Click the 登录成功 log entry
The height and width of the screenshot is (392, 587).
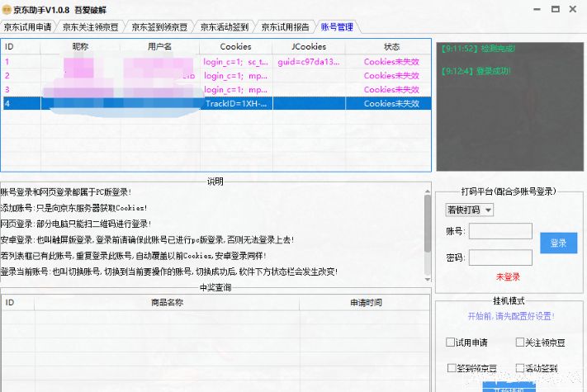coord(476,71)
